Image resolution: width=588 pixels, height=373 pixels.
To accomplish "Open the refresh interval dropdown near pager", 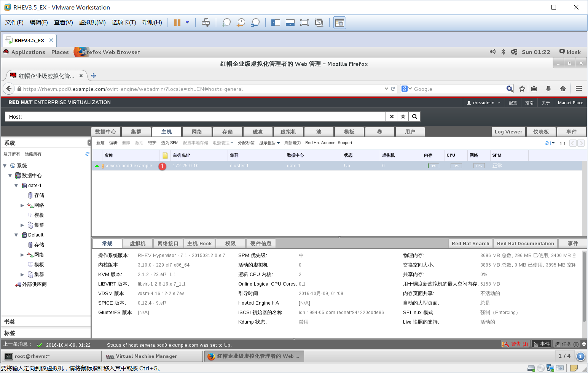I will (x=553, y=143).
